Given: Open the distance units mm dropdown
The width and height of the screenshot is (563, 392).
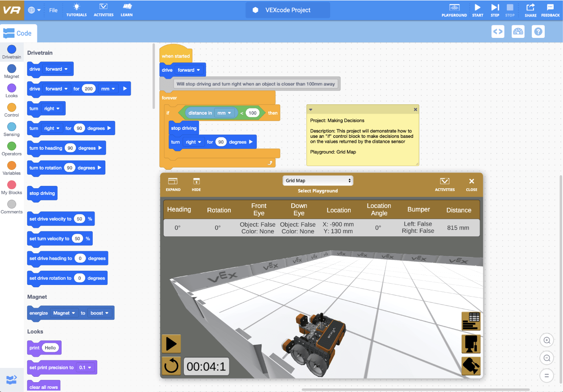Looking at the screenshot, I should (x=224, y=113).
